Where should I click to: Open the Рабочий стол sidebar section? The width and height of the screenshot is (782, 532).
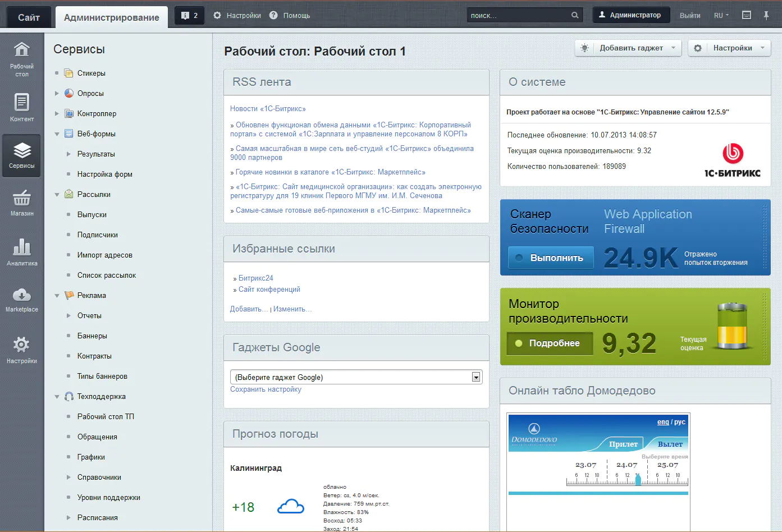pos(22,58)
